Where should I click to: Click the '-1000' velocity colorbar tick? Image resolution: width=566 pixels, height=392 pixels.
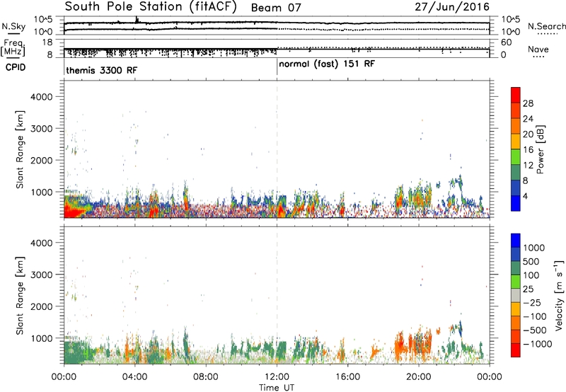click(x=537, y=344)
